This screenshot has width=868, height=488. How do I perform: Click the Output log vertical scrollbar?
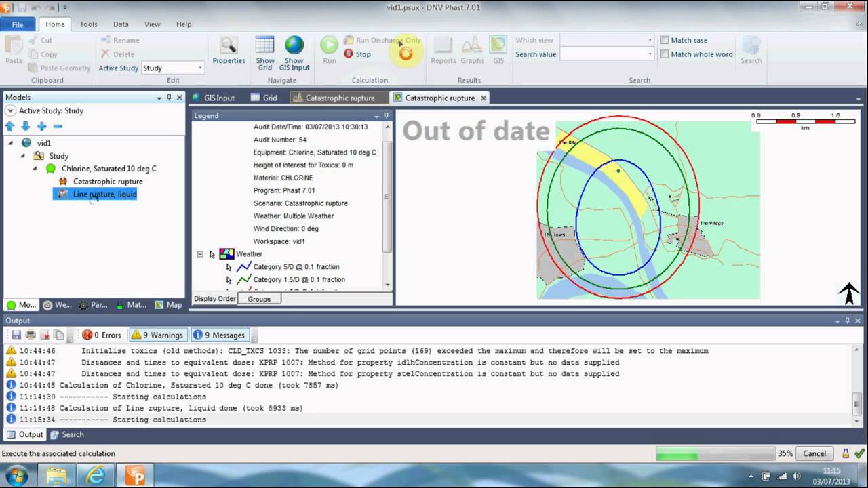click(x=858, y=384)
